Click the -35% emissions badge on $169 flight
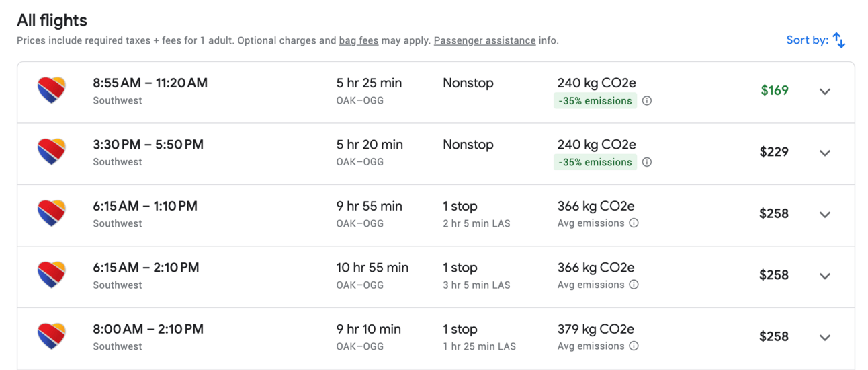This screenshot has width=868, height=370. tap(595, 101)
